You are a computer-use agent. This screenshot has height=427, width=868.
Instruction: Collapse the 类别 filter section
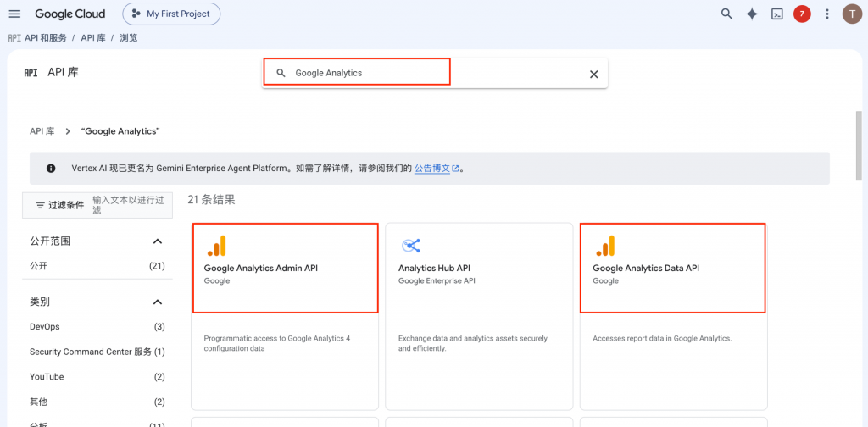click(x=158, y=302)
